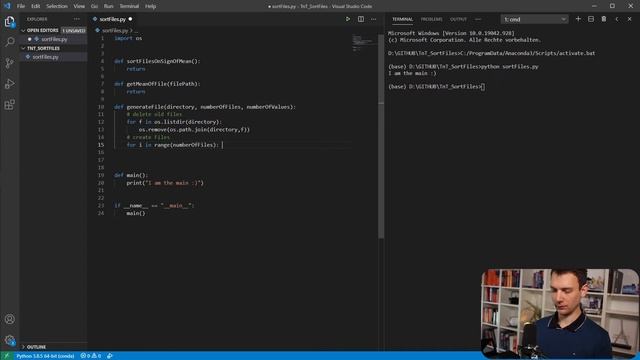This screenshot has width=640, height=360.
Task: Open the Selection menu
Action: (57, 6)
